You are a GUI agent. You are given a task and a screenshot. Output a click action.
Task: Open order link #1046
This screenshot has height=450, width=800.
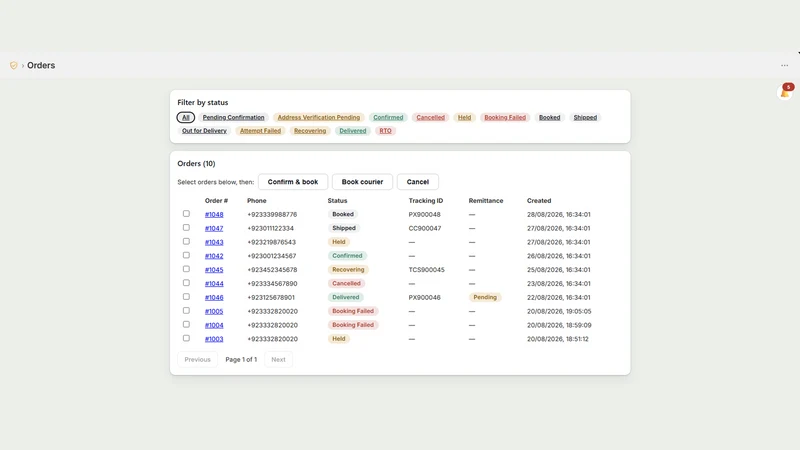tap(214, 297)
